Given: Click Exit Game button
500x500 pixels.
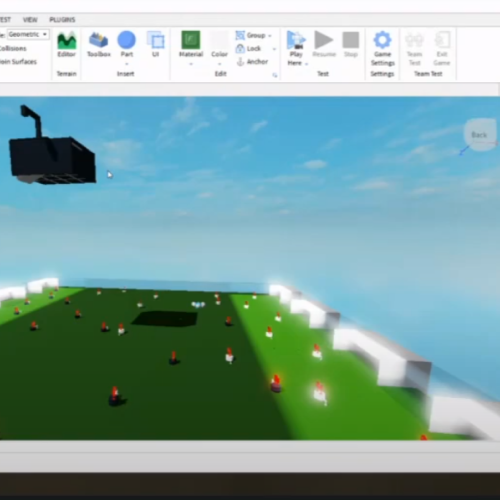Looking at the screenshot, I should point(442,48).
